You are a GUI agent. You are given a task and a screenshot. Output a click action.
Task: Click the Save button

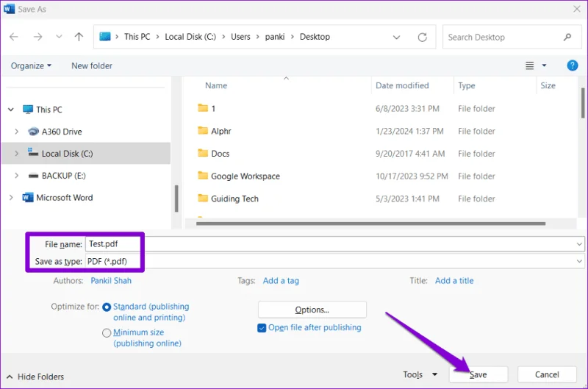[478, 374]
